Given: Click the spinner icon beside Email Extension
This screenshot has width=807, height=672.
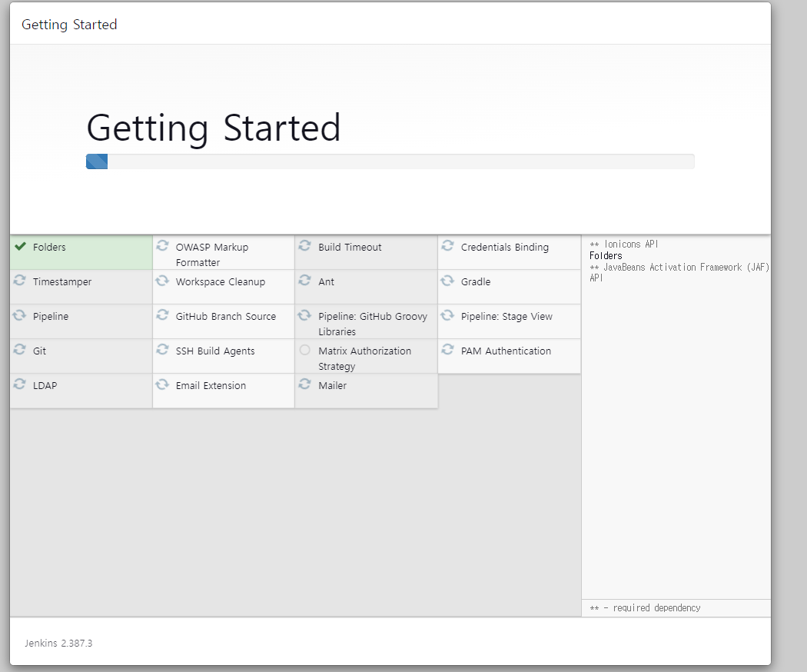Looking at the screenshot, I should 163,384.
